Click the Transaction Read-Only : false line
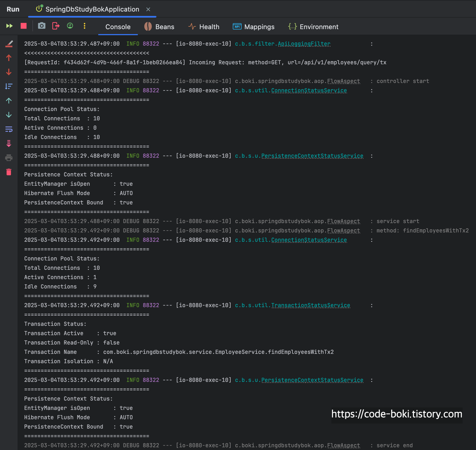476x450 pixels. [72, 343]
